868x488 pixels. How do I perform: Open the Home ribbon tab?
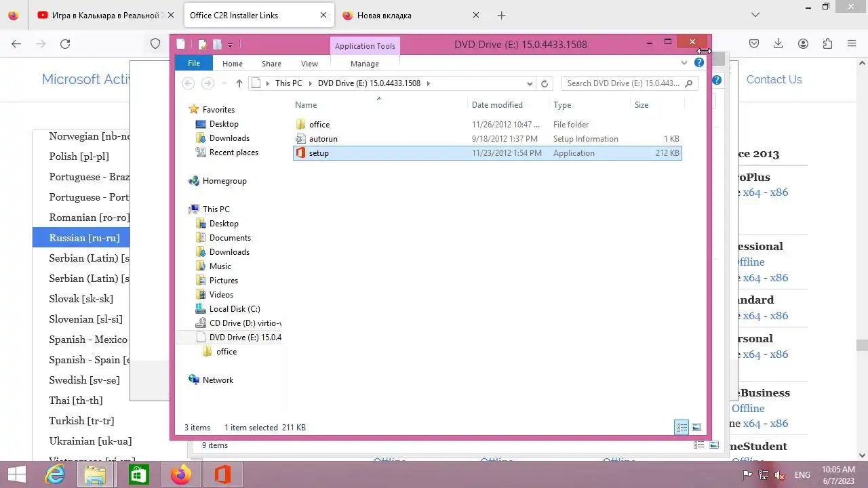coord(233,64)
